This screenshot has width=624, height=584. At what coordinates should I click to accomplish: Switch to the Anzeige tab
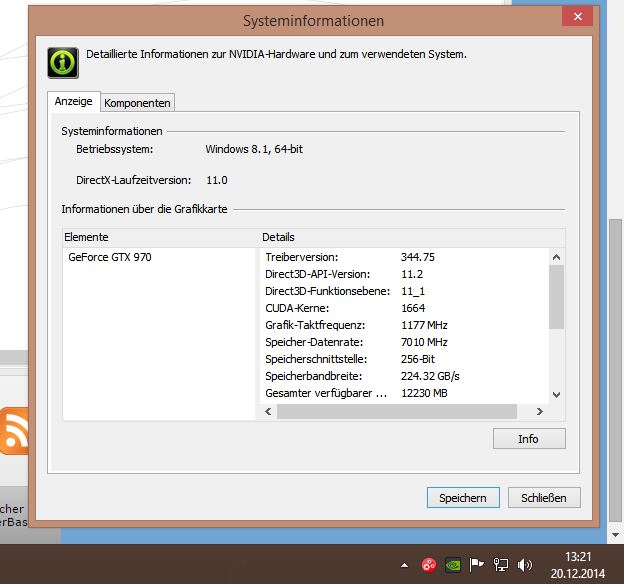(x=74, y=102)
